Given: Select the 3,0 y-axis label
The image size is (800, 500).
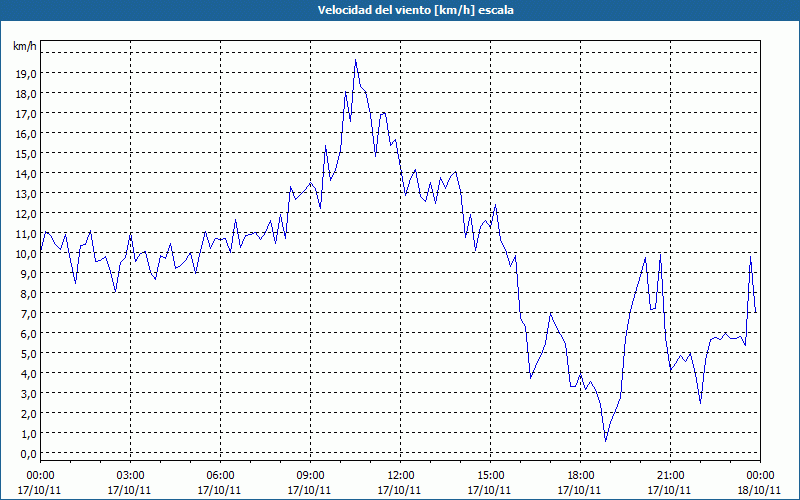Looking at the screenshot, I should pyautogui.click(x=28, y=394).
